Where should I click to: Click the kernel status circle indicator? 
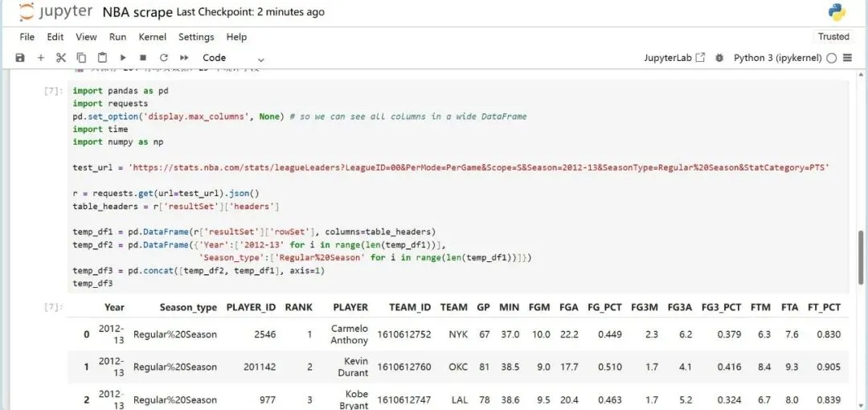tap(831, 58)
